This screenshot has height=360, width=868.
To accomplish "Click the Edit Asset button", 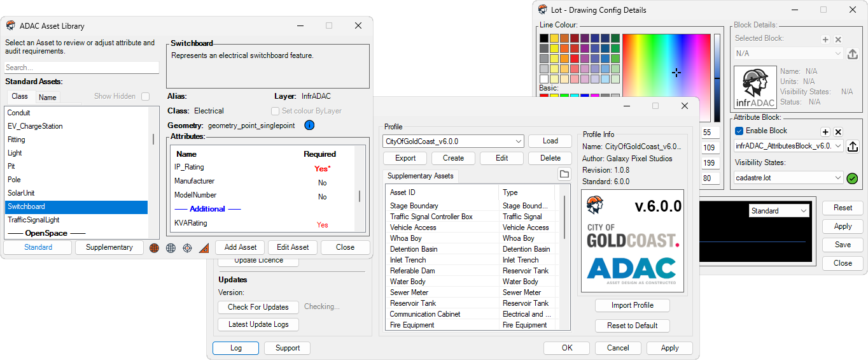I will tap(293, 247).
